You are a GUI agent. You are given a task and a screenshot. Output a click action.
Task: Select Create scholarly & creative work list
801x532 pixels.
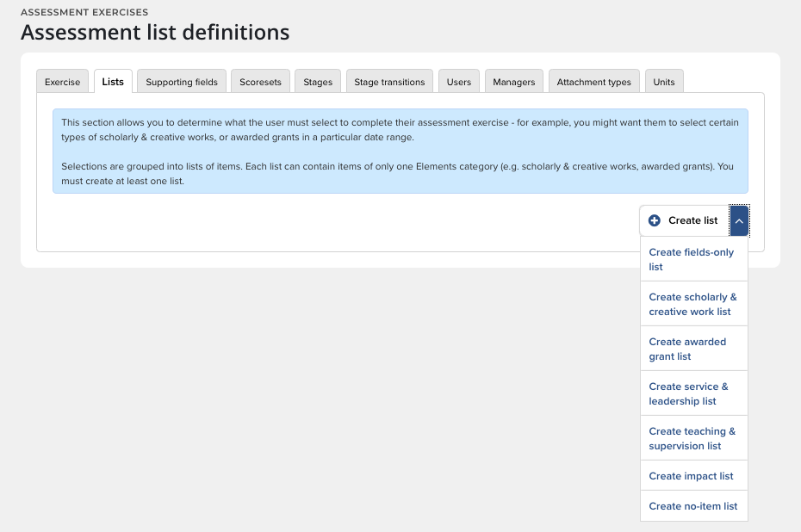pyautogui.click(x=693, y=304)
